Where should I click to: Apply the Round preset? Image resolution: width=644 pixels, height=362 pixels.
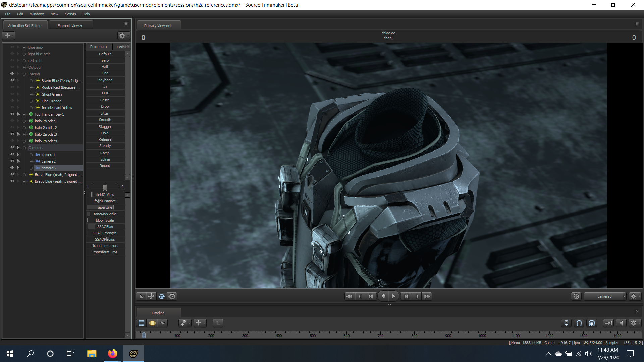[x=105, y=166]
